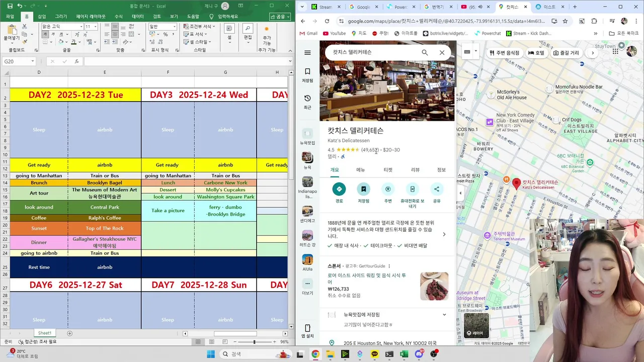Send to phone with 휴대전화로 보내기

coord(412,196)
